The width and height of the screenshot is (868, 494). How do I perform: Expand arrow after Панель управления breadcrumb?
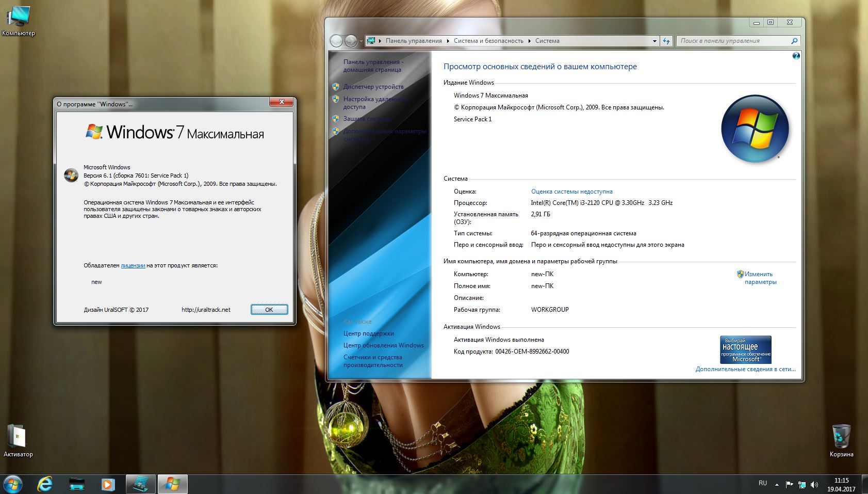[x=448, y=41]
